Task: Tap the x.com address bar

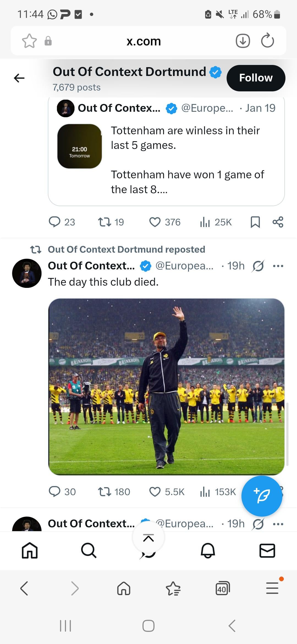Action: (x=144, y=41)
